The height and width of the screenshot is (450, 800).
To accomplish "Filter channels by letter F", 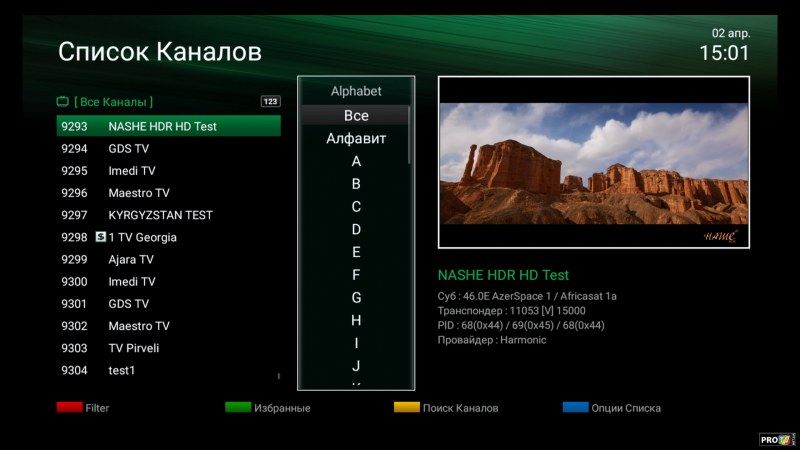I will click(x=356, y=275).
